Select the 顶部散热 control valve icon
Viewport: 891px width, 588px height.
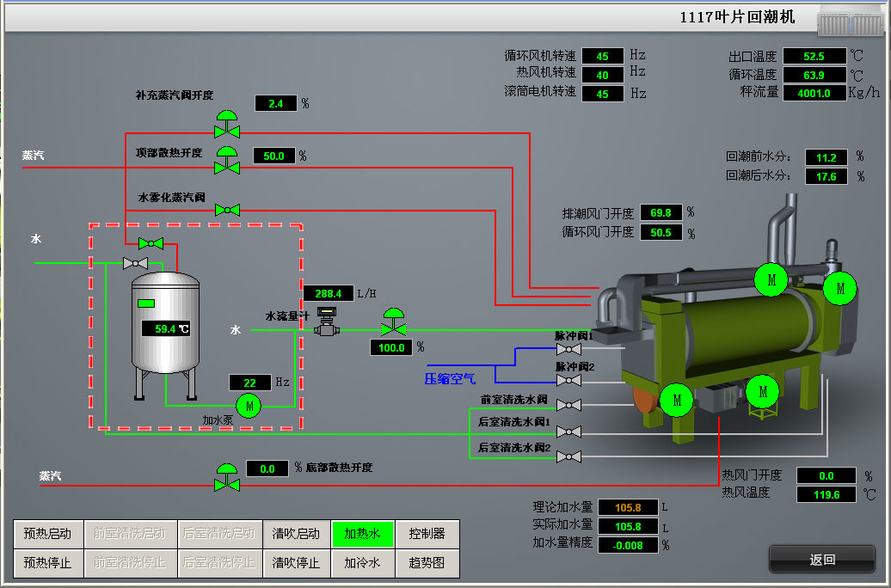(227, 162)
